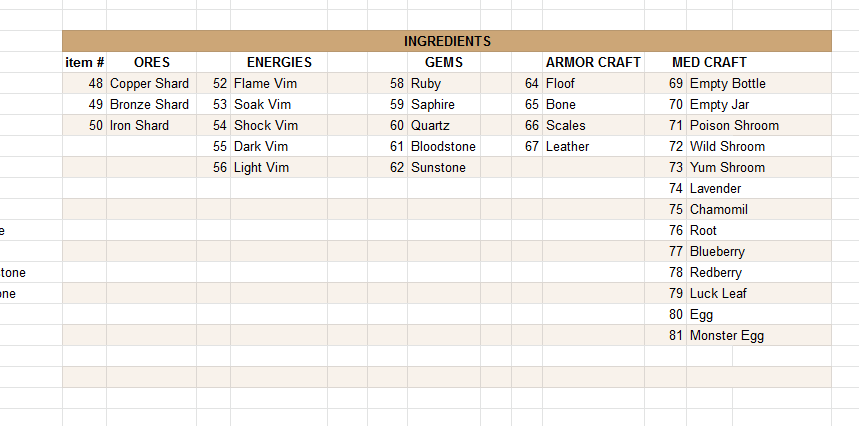The image size is (859, 426).
Task: Select the Floof armor craft cell
Action: 593,83
